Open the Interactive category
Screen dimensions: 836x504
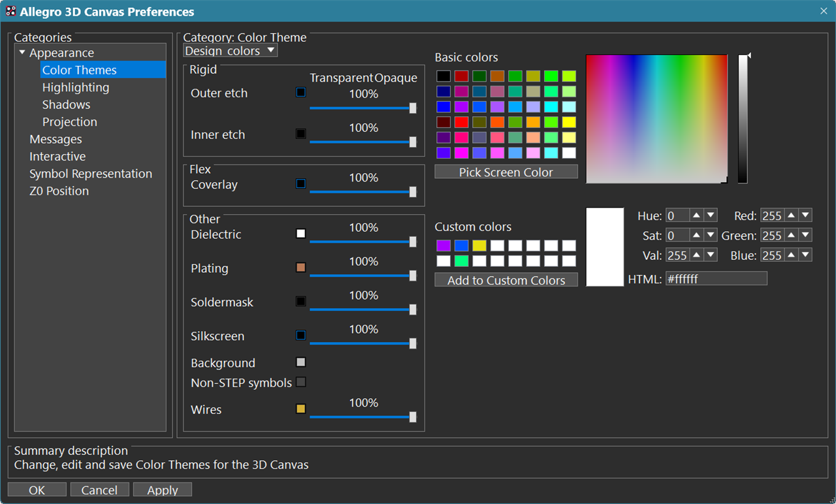pyautogui.click(x=57, y=156)
